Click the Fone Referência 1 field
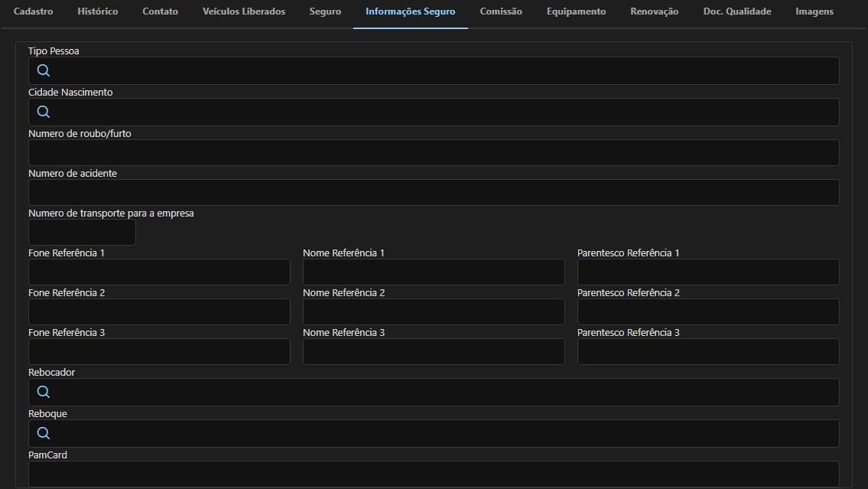The height and width of the screenshot is (489, 868). pos(159,272)
